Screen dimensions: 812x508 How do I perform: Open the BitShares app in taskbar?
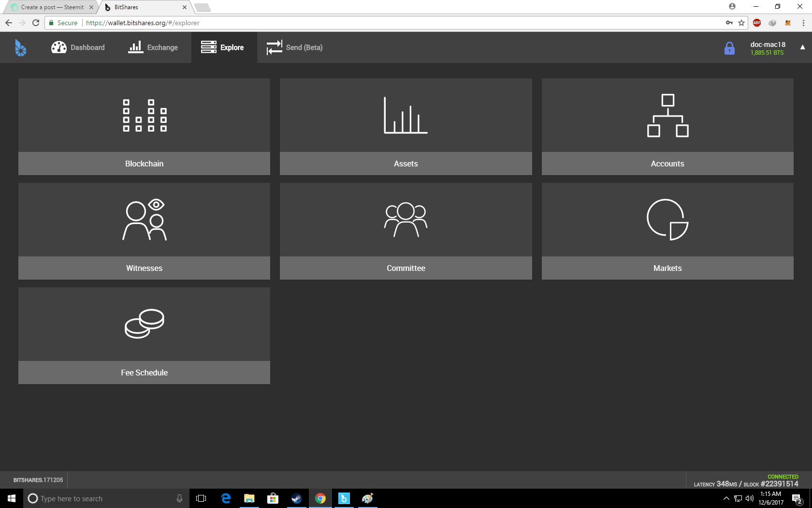pyautogui.click(x=344, y=498)
